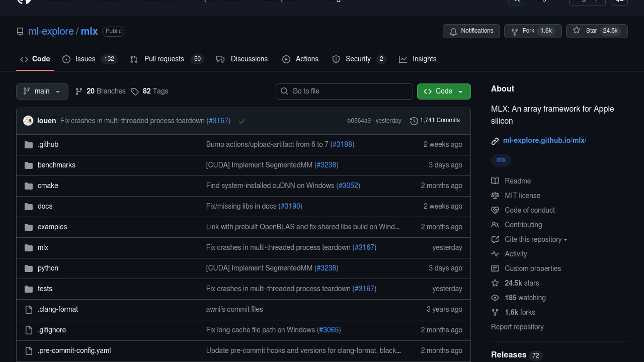Expand the main branch dropdown
The height and width of the screenshot is (362, 644).
tap(42, 92)
